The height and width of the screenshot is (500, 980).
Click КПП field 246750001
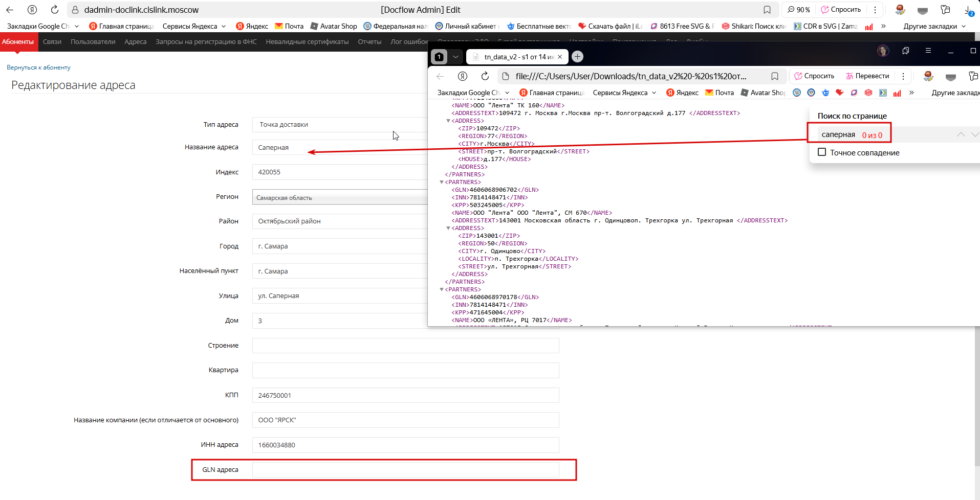point(405,395)
